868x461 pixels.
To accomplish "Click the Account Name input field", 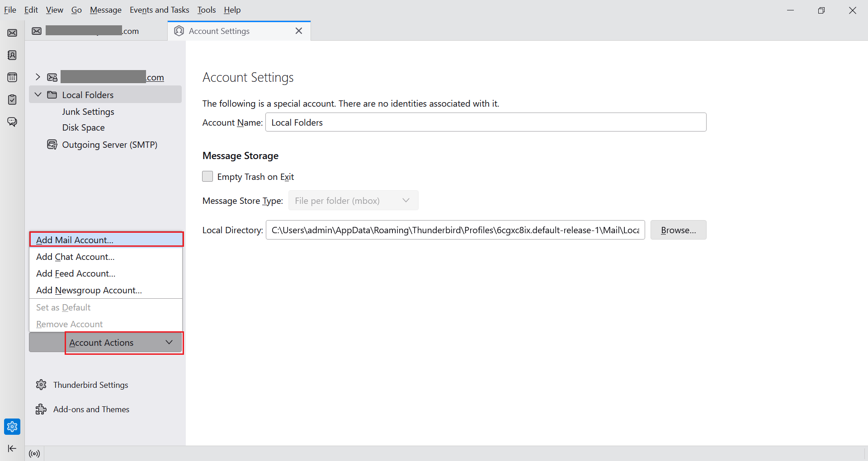I will [x=486, y=122].
